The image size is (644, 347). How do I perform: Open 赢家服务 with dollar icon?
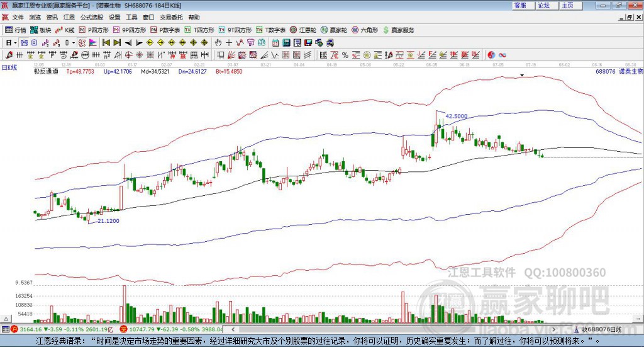[398, 30]
